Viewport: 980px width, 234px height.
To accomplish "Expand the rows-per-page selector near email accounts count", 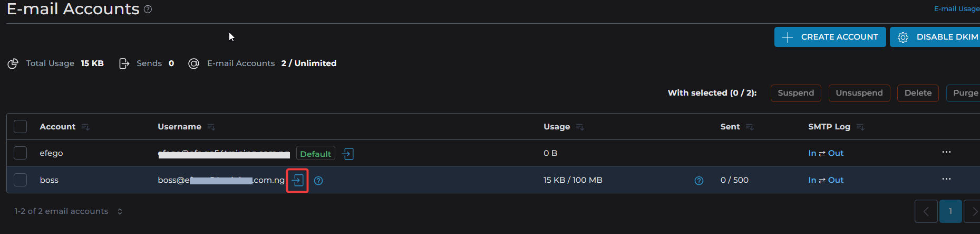I will click(120, 211).
